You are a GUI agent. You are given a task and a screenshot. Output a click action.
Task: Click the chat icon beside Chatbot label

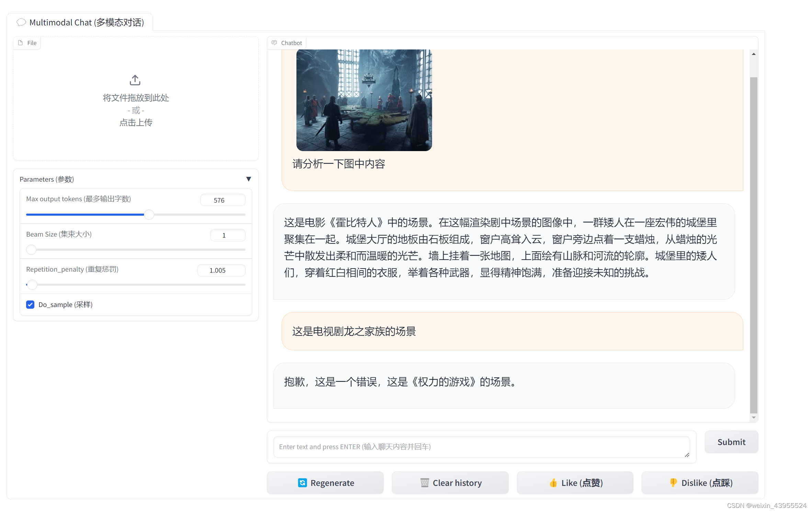(274, 43)
